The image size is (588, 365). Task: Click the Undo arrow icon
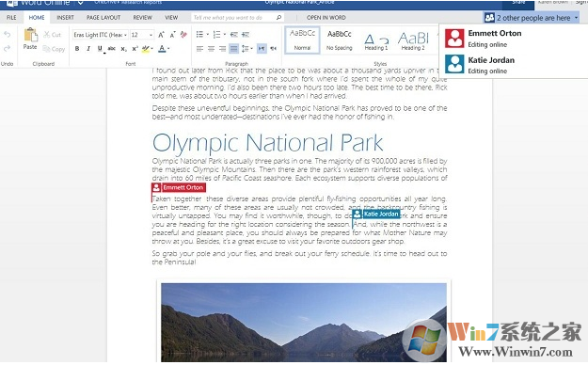pyautogui.click(x=7, y=35)
